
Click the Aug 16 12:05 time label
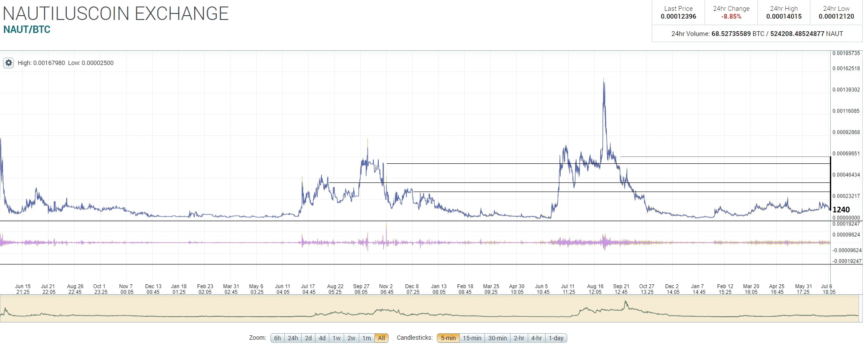[595, 289]
